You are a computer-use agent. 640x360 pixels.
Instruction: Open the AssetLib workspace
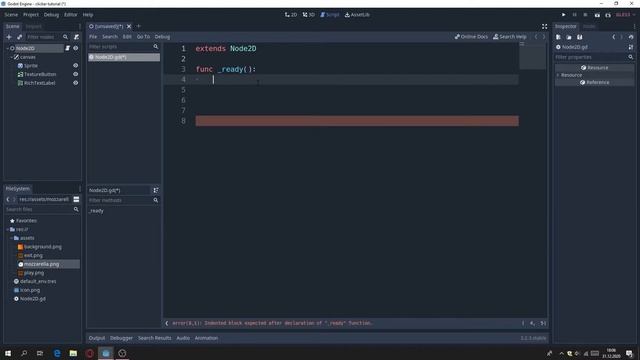(357, 15)
